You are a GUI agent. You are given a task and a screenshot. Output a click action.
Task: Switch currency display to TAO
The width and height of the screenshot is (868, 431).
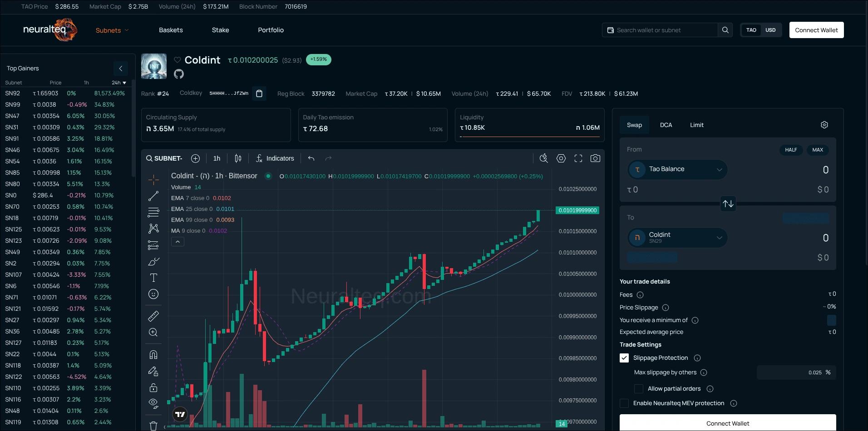tap(751, 30)
